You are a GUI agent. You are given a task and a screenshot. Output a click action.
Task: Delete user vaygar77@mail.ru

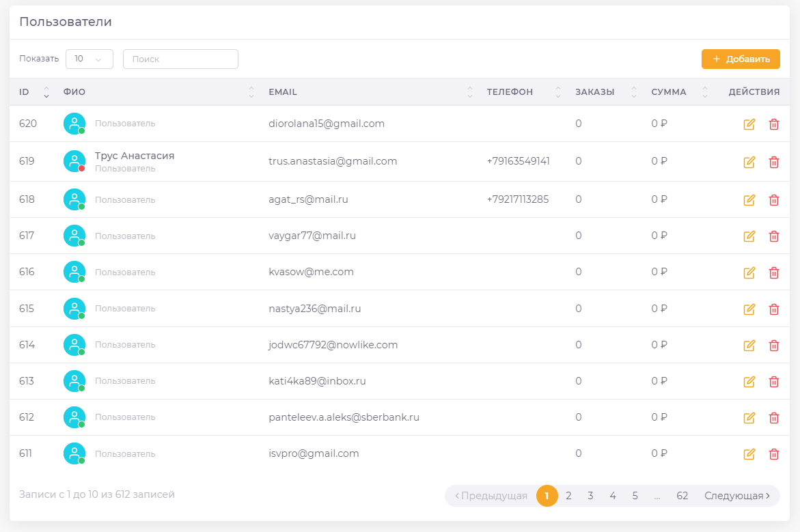[773, 236]
